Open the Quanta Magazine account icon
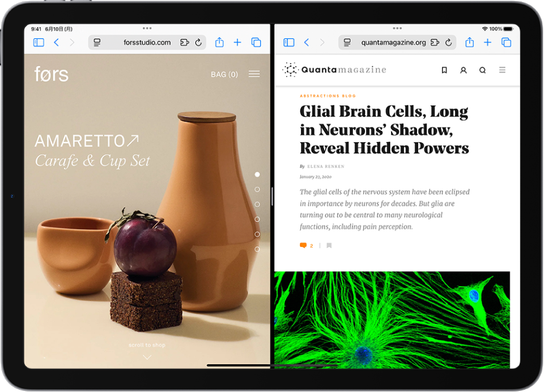544x392 pixels. coord(464,70)
